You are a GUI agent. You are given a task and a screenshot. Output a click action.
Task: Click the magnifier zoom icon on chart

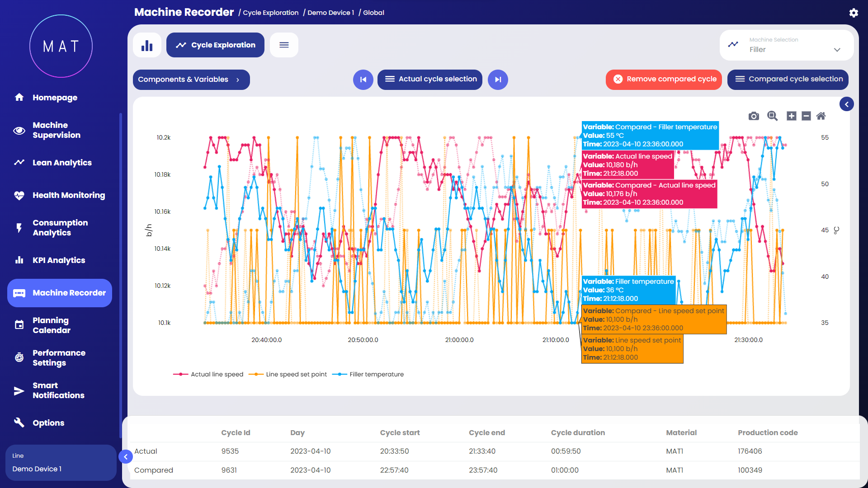[772, 116]
